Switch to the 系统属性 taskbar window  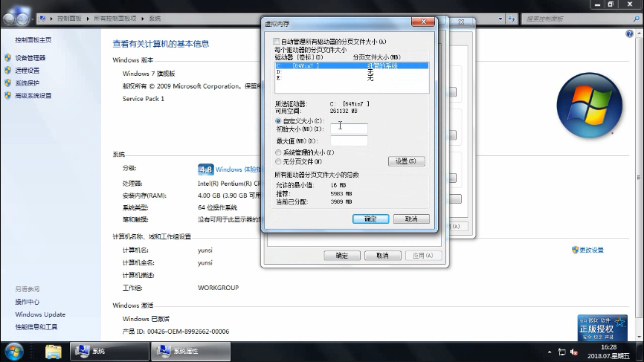pos(190,352)
